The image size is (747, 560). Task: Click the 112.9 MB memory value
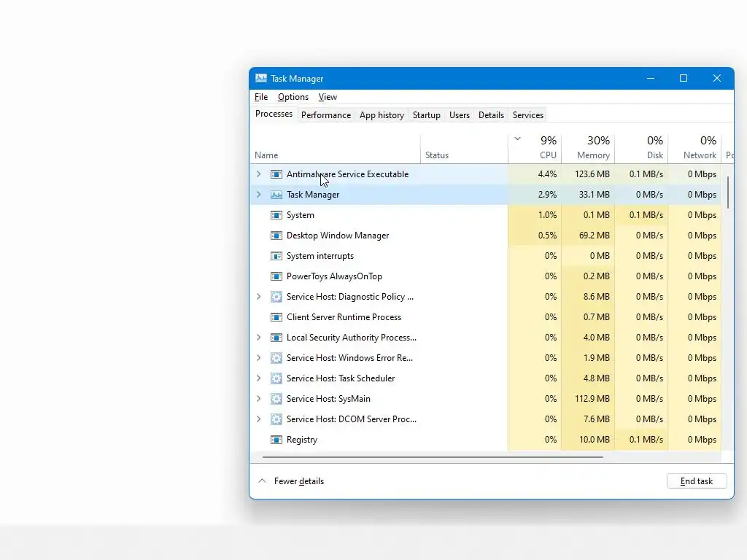coord(592,399)
